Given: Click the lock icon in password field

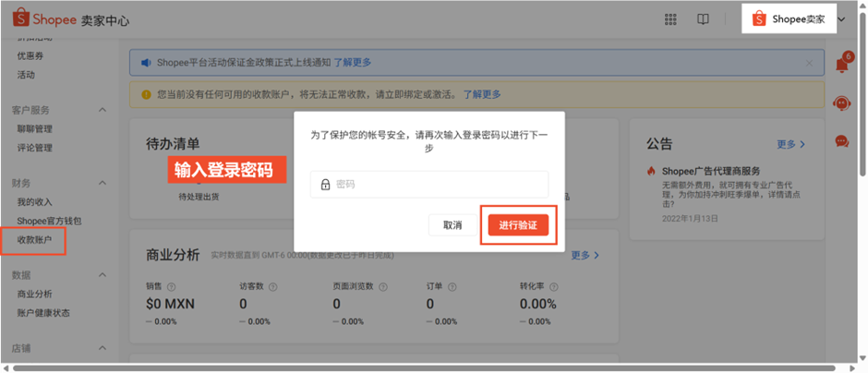Looking at the screenshot, I should point(325,185).
